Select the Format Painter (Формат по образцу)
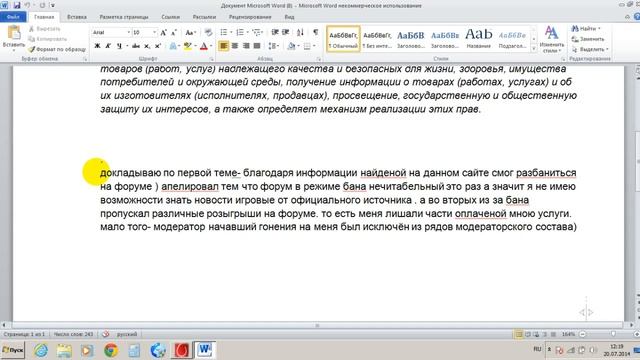 point(57,49)
